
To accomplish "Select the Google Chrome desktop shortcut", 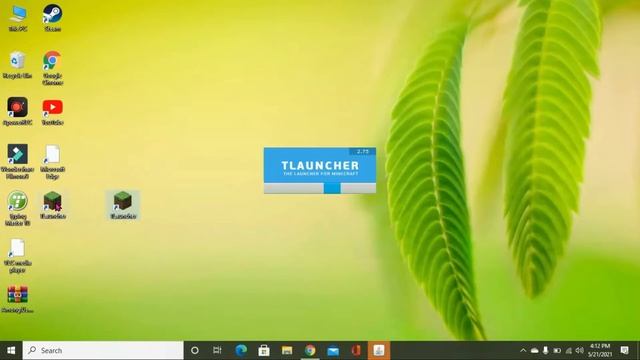I will tap(53, 68).
